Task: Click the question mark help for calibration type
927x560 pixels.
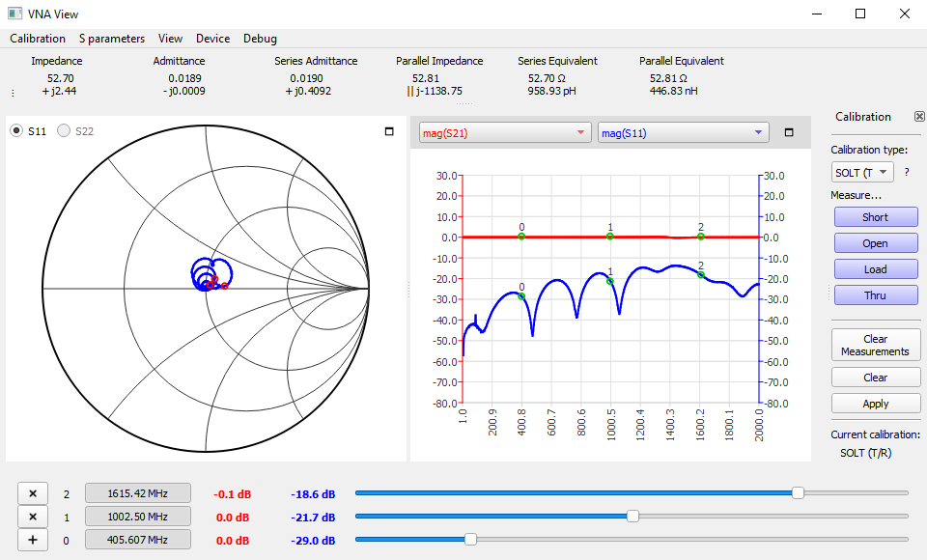Action: point(907,173)
